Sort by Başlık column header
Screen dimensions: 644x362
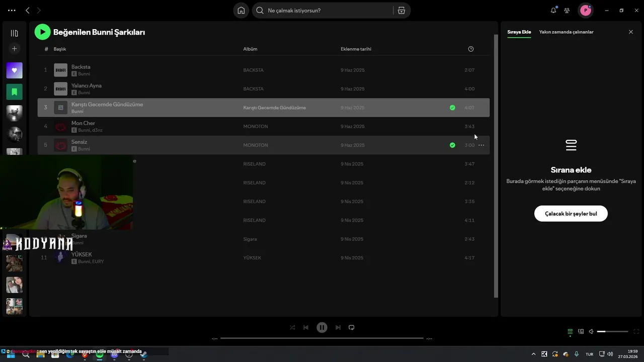coord(60,49)
